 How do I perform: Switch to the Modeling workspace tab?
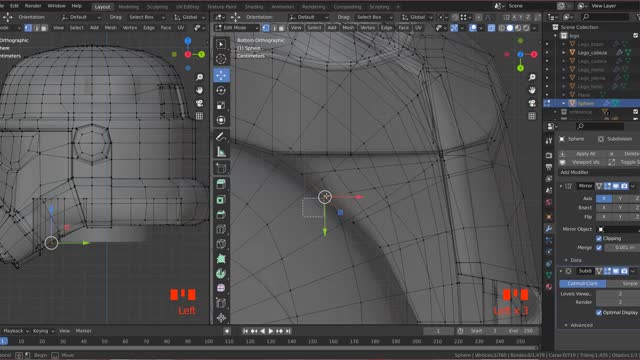click(x=129, y=7)
